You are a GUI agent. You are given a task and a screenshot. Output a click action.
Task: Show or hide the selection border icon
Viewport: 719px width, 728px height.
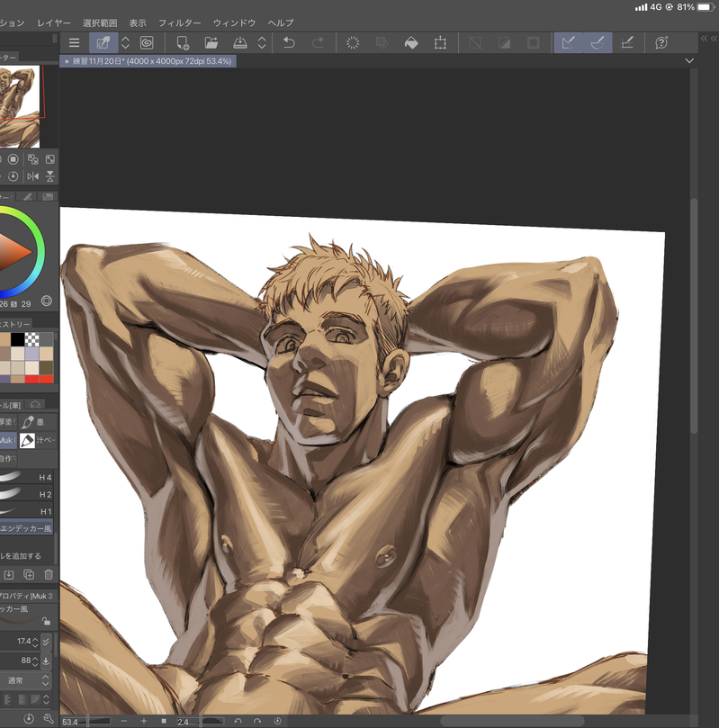(534, 43)
